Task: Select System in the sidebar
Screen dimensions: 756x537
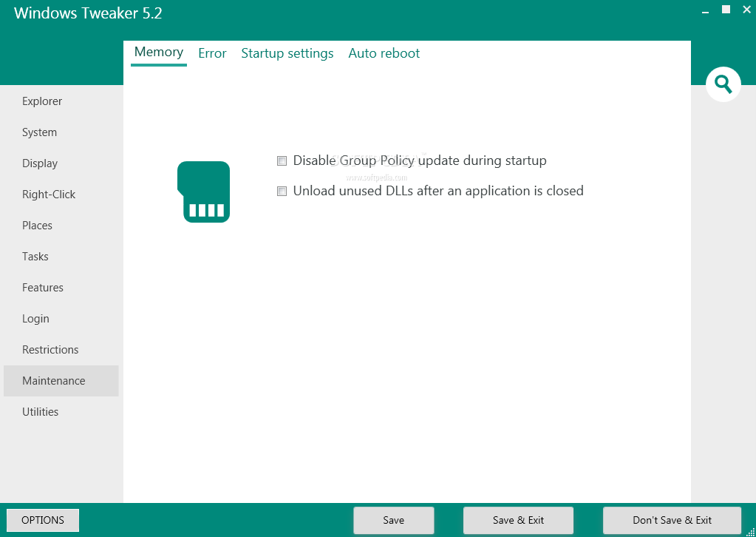Action: coord(61,132)
